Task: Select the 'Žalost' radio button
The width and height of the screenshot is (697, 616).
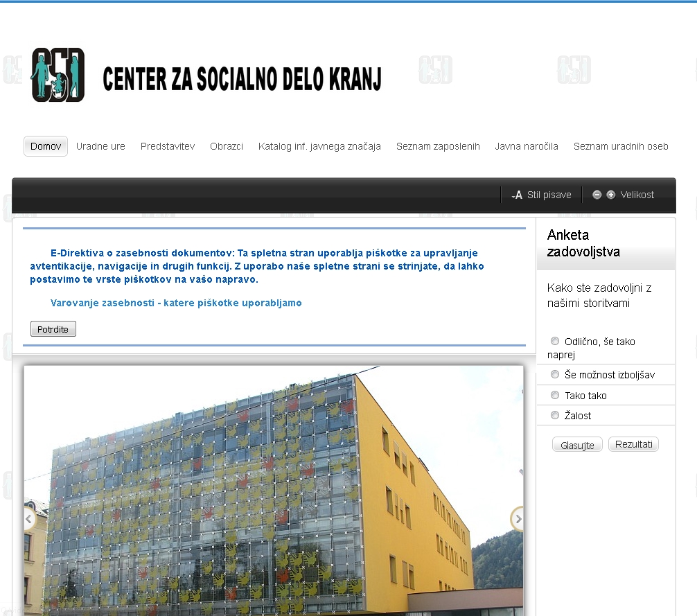Action: click(555, 415)
